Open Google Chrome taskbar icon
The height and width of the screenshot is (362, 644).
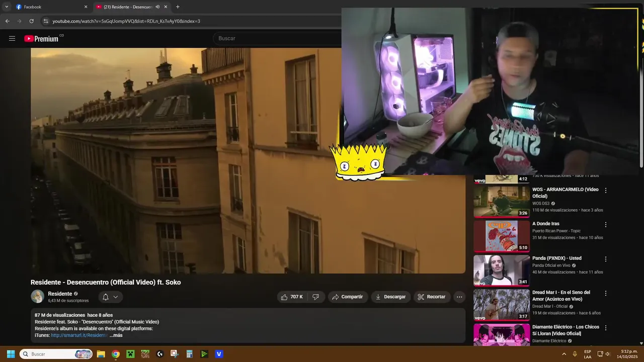(x=116, y=354)
